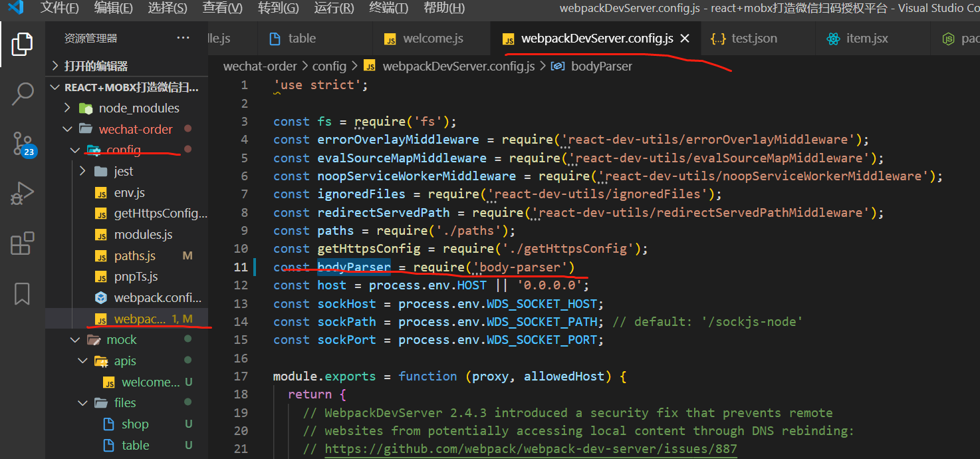Click node_modules folder icon
Viewport: 980px width, 459px height.
(x=86, y=108)
